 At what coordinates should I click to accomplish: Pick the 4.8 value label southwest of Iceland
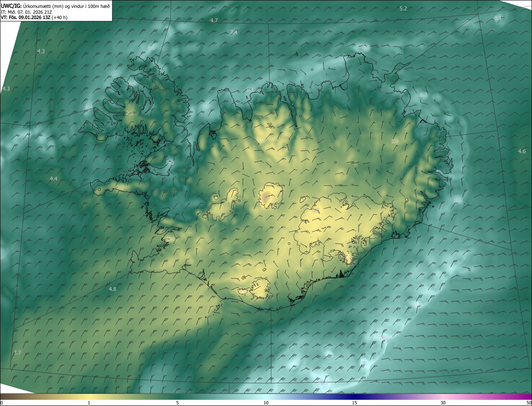[112, 289]
